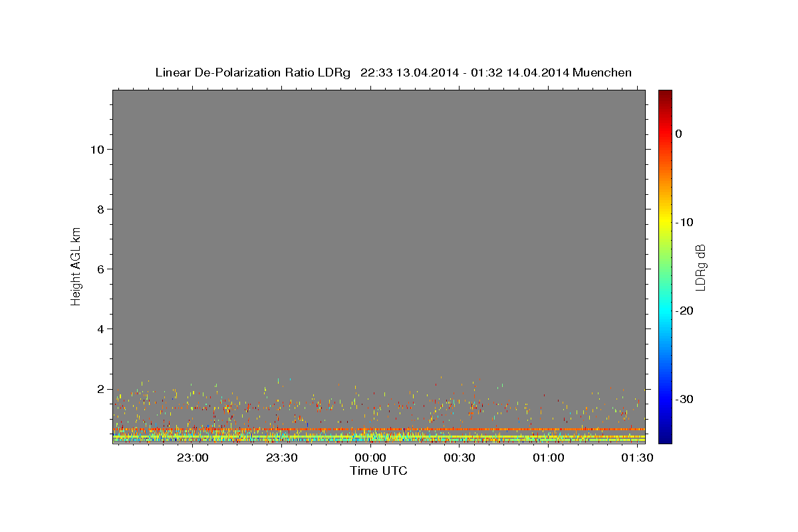Click the 00:30 time axis label
Screen dimensions: 798x532
(x=460, y=458)
